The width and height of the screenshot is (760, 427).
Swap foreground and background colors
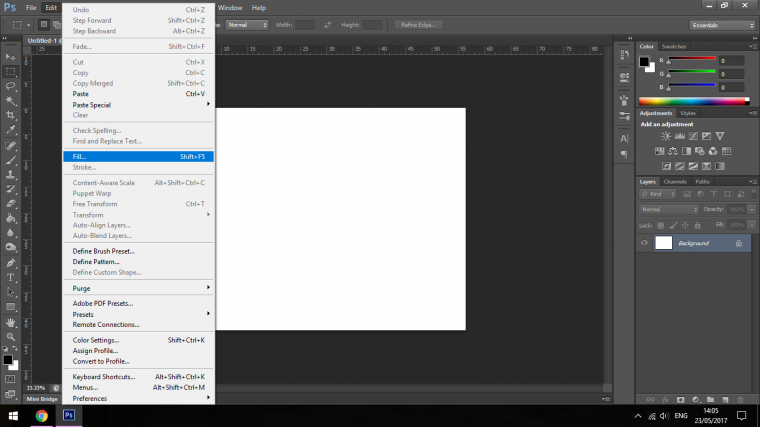[x=15, y=348]
